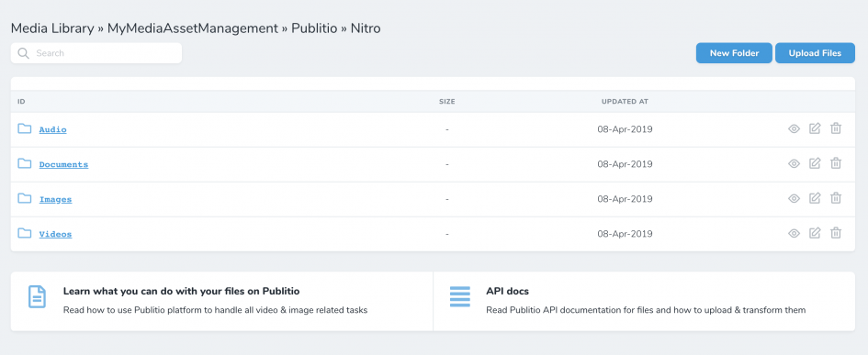Click the folder icon beside Images
868x355 pixels.
pyautogui.click(x=25, y=198)
